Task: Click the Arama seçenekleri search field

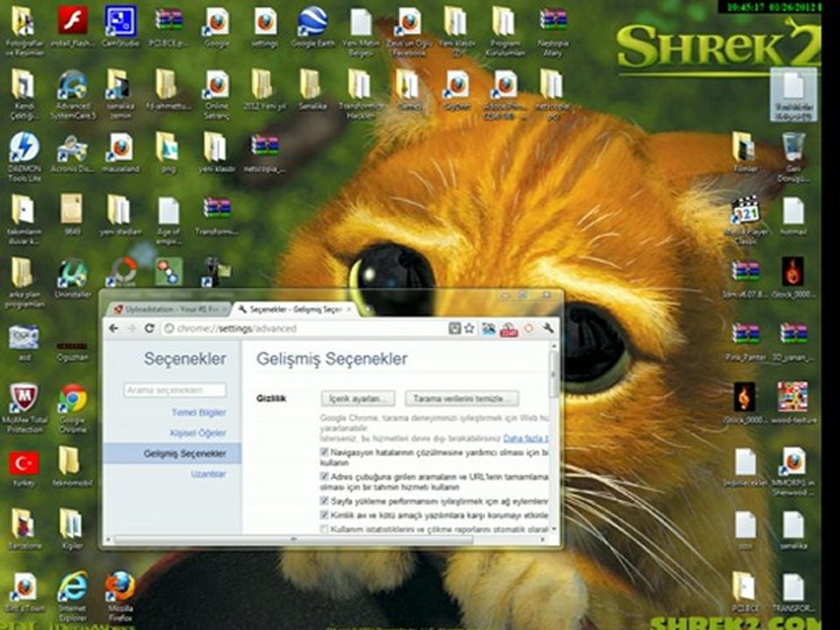Action: coord(175,390)
